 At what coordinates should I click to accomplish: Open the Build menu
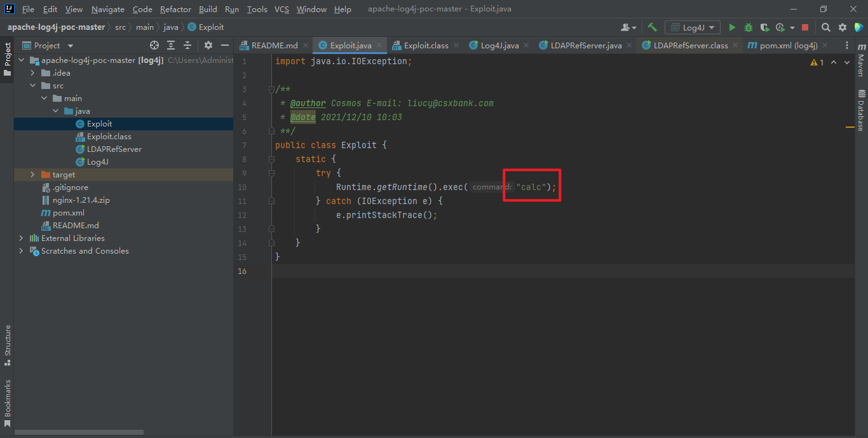click(x=208, y=9)
